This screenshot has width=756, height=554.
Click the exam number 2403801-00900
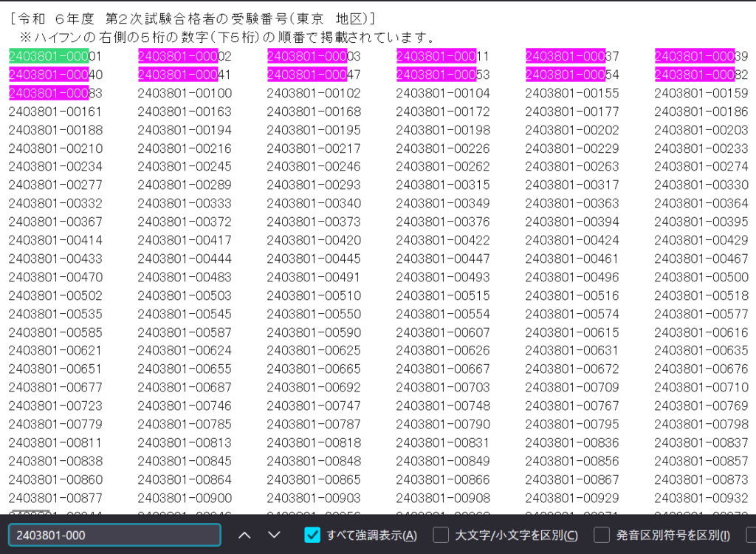[185, 498]
